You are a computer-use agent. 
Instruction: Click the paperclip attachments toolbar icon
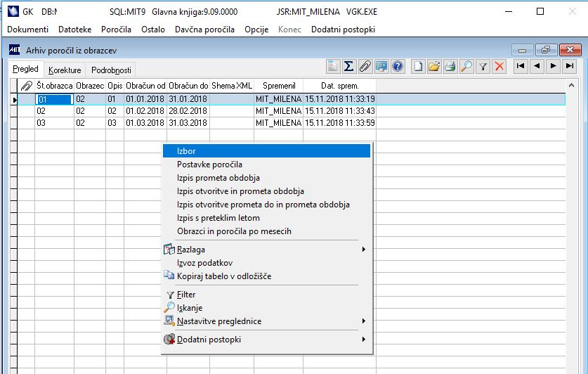[365, 66]
